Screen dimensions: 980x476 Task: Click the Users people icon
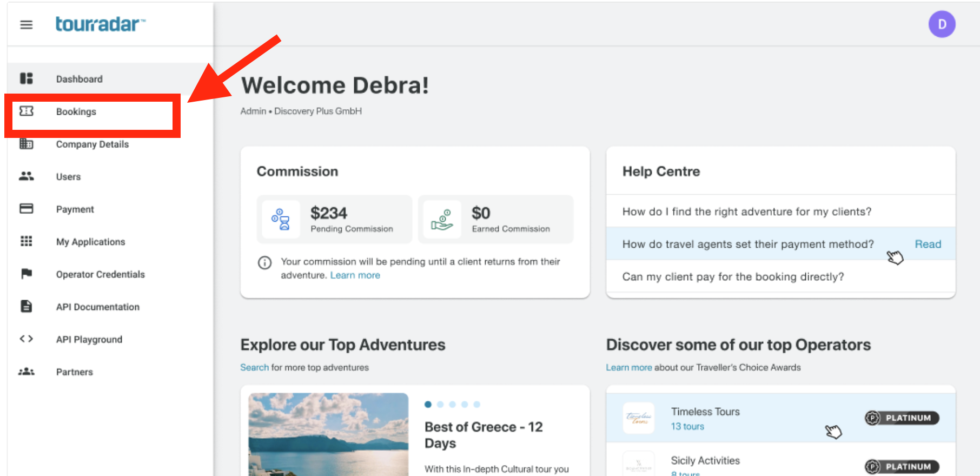[x=26, y=176]
